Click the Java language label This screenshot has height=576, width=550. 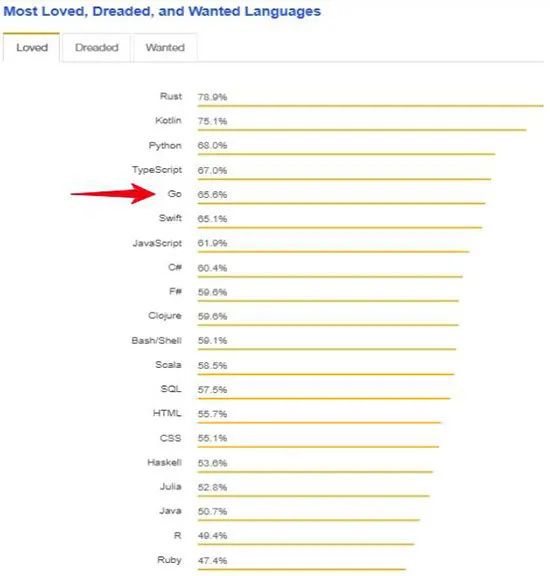(x=170, y=511)
